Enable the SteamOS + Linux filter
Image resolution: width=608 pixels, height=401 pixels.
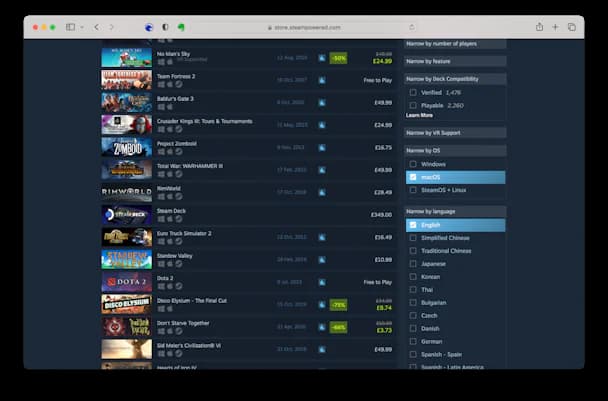point(413,190)
